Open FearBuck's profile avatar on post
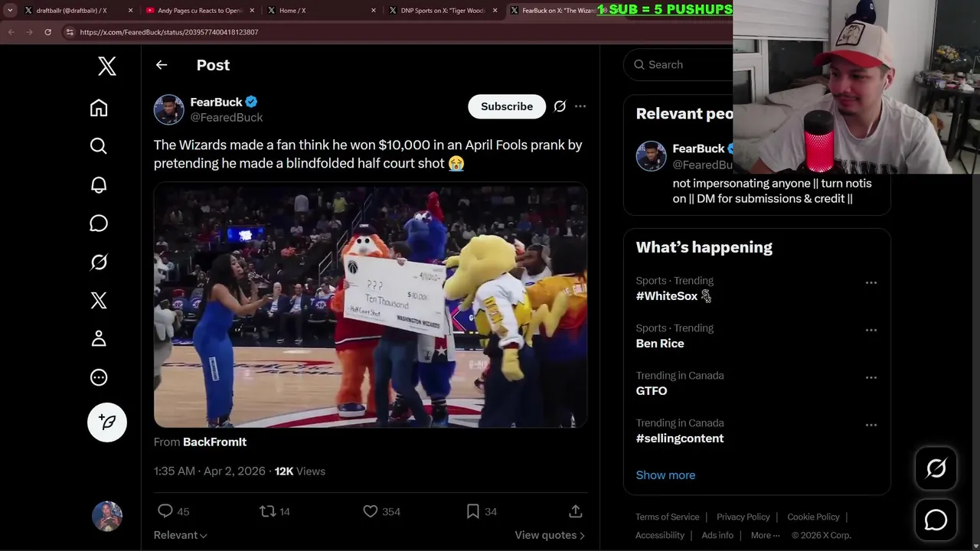 pyautogui.click(x=168, y=109)
